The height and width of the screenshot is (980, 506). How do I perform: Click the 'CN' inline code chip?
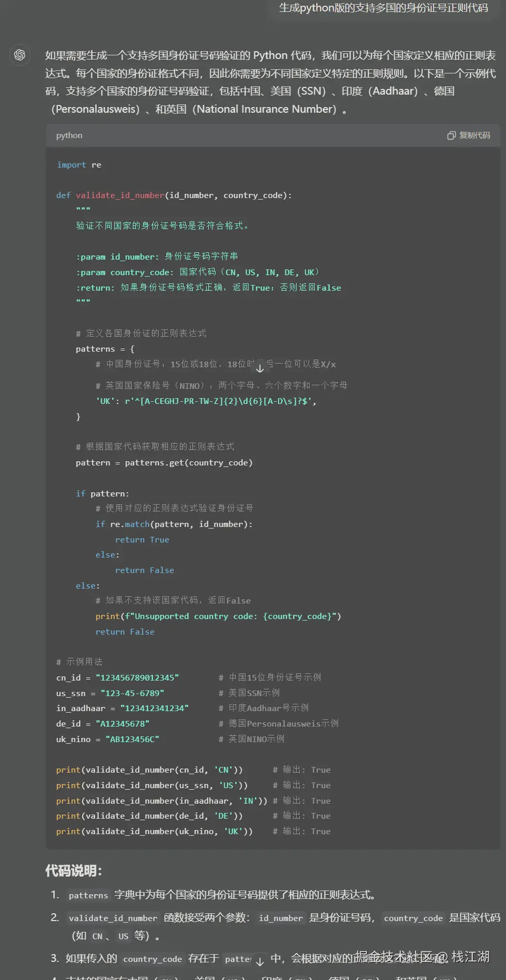97,936
